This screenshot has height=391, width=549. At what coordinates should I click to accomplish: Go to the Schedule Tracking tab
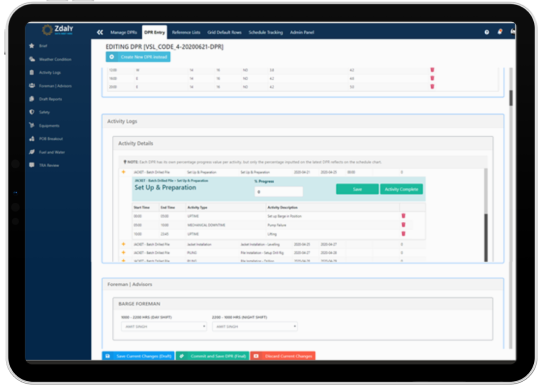266,32
